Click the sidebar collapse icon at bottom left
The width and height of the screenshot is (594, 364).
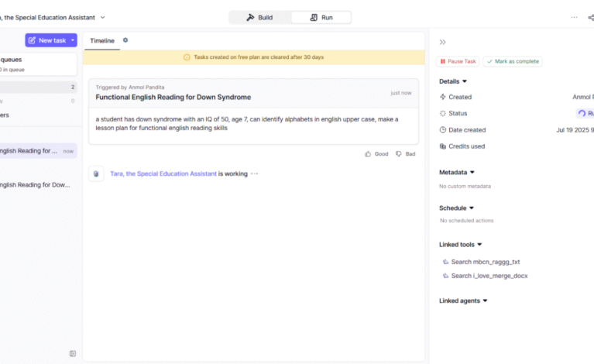[x=73, y=353]
